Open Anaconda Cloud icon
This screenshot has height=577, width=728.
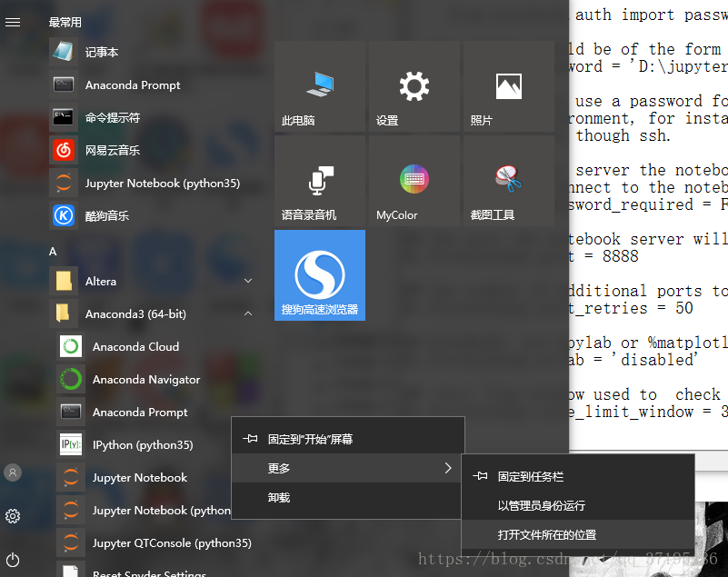pyautogui.click(x=71, y=346)
